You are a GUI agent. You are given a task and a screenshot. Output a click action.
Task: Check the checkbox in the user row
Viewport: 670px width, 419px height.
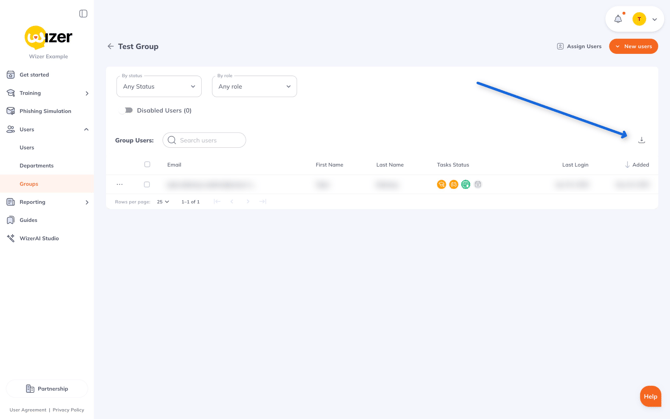click(x=147, y=185)
